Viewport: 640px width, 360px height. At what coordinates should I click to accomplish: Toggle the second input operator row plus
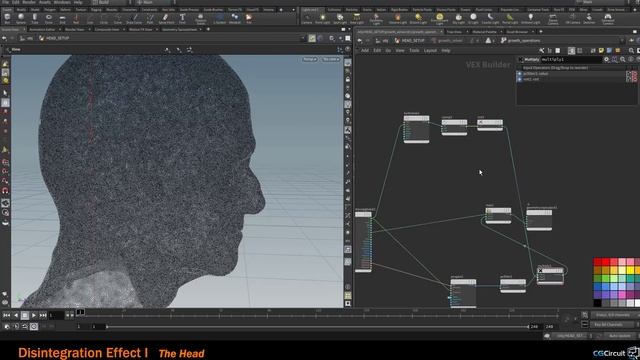[520, 79]
